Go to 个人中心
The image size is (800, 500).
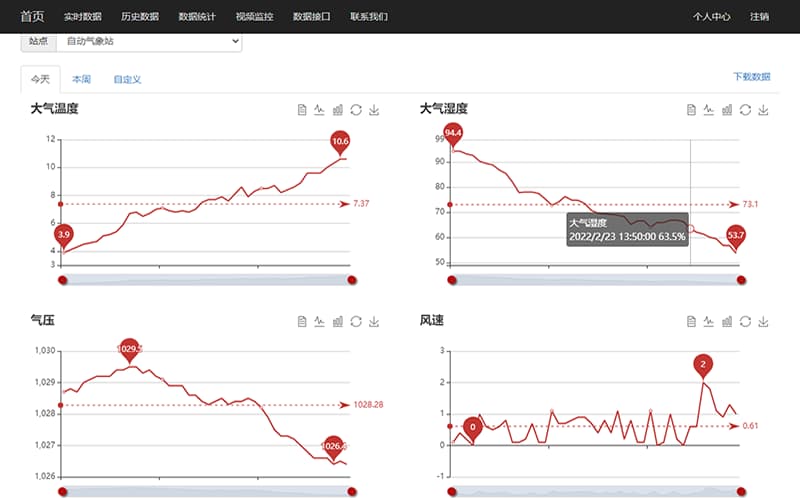point(711,17)
